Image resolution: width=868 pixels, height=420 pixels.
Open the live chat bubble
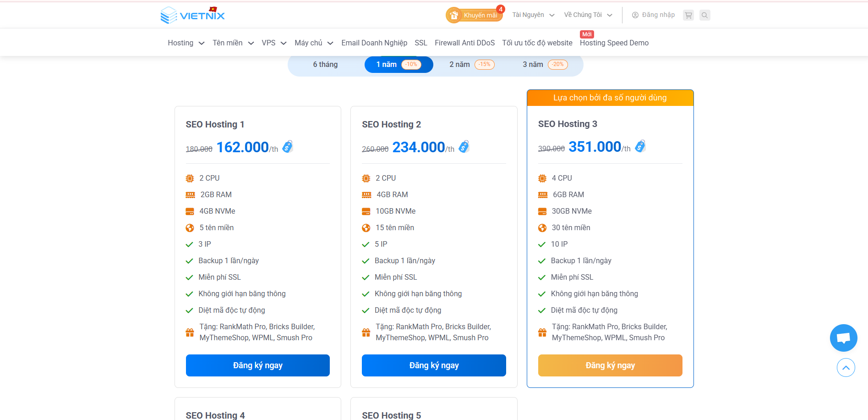pos(843,338)
